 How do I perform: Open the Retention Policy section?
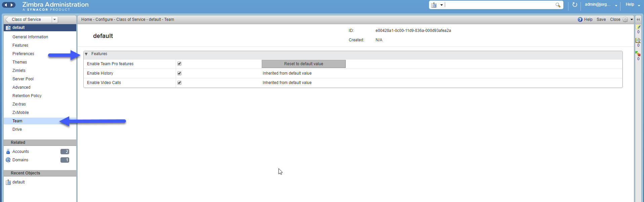pyautogui.click(x=27, y=96)
